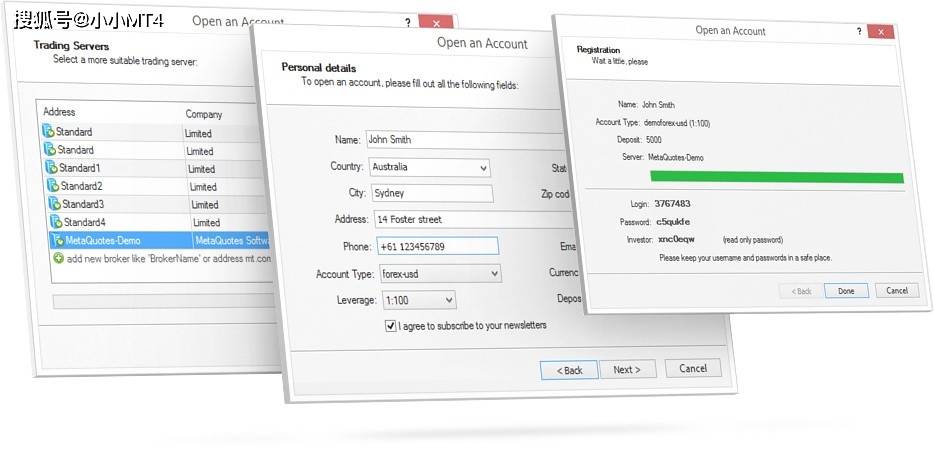Click the Standard2 server icon
Image resolution: width=934 pixels, height=453 pixels.
coord(51,186)
